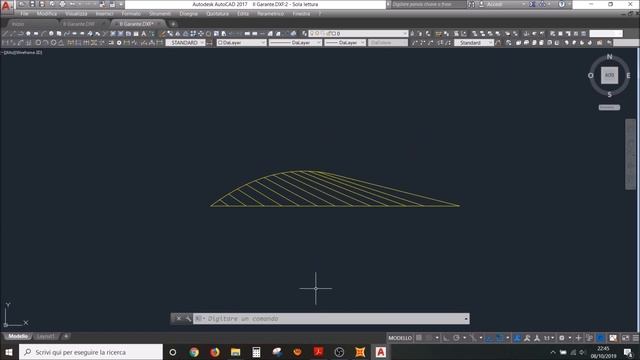Close the command line with X
The width and height of the screenshot is (640, 360).
(178, 318)
